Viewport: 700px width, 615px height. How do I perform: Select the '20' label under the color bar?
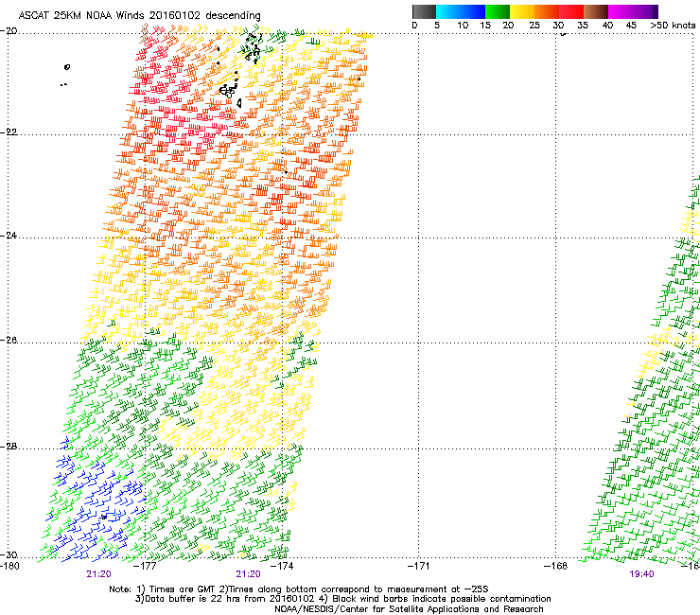[x=508, y=26]
